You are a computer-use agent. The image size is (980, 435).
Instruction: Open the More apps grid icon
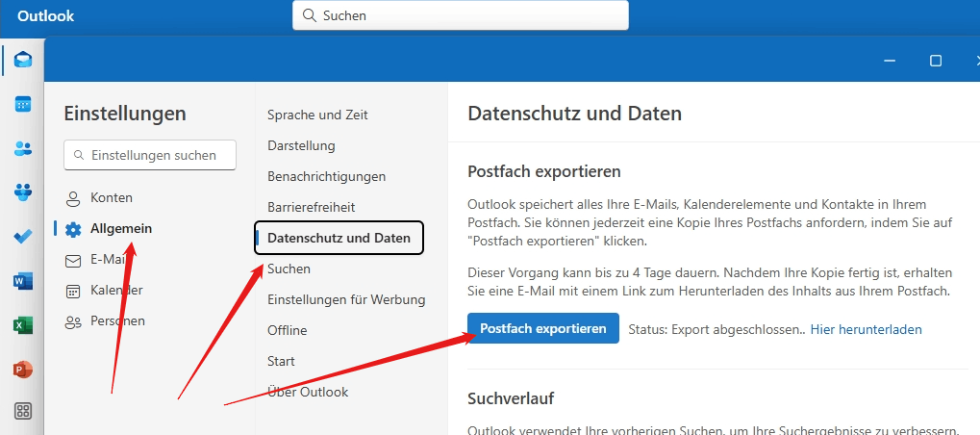[23, 411]
